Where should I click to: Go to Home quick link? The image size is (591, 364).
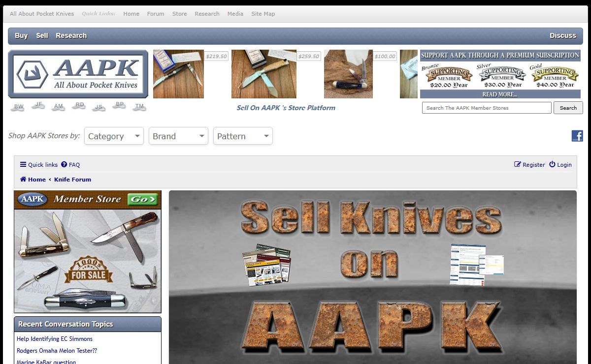(131, 14)
